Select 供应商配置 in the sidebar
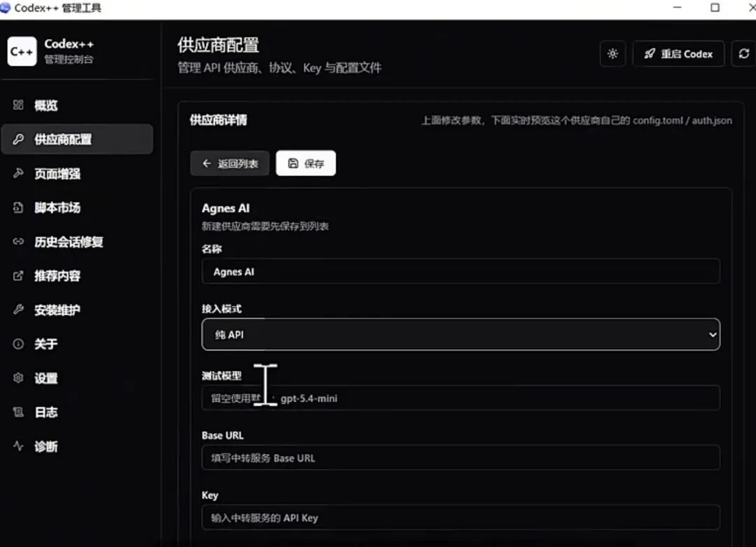The height and width of the screenshot is (547, 756). [x=77, y=139]
